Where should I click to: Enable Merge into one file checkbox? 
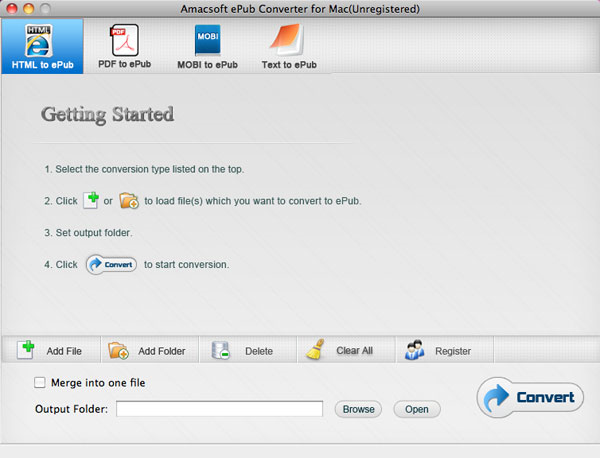(x=39, y=383)
